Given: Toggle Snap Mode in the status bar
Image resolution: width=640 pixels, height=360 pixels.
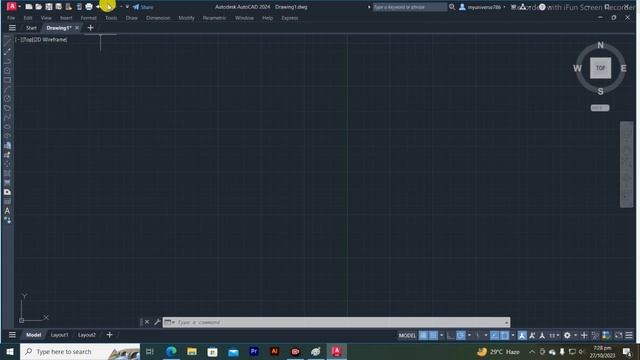Looking at the screenshot, I should (433, 336).
